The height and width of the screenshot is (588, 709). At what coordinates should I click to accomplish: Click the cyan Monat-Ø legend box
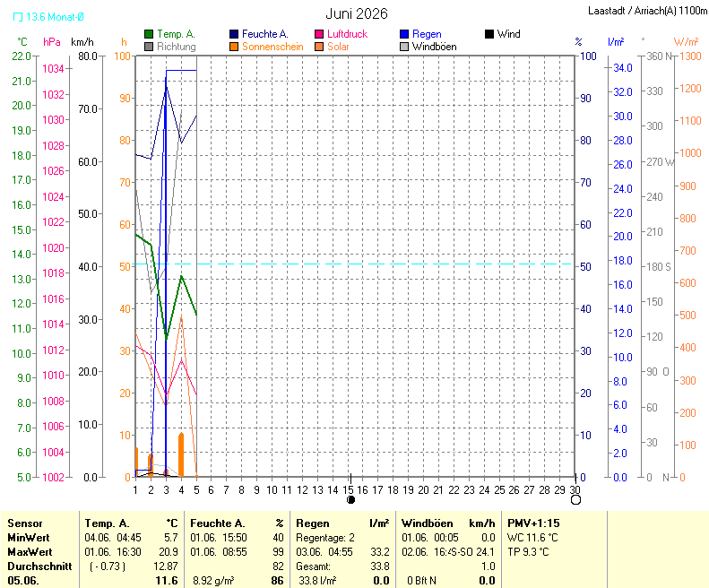point(18,17)
